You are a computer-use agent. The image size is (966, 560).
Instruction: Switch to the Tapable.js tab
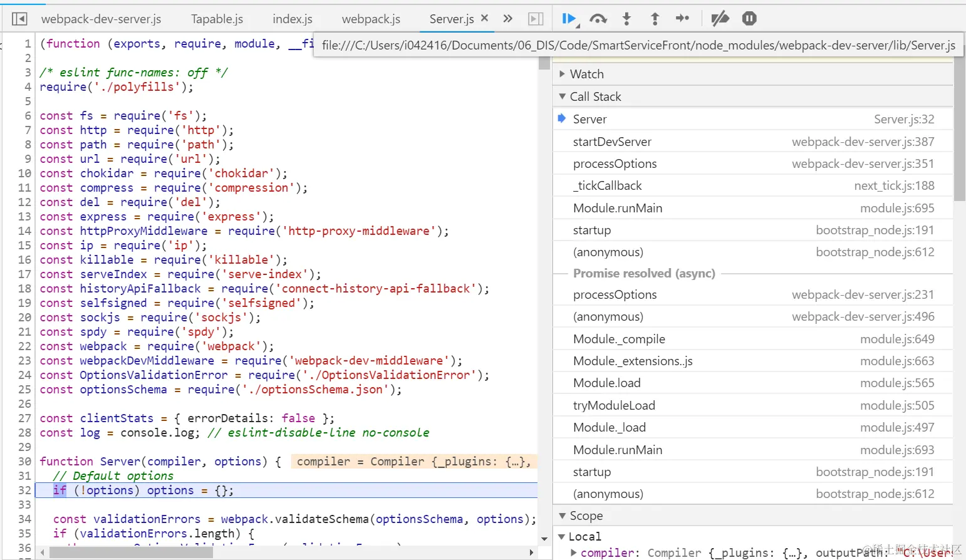[x=217, y=19]
